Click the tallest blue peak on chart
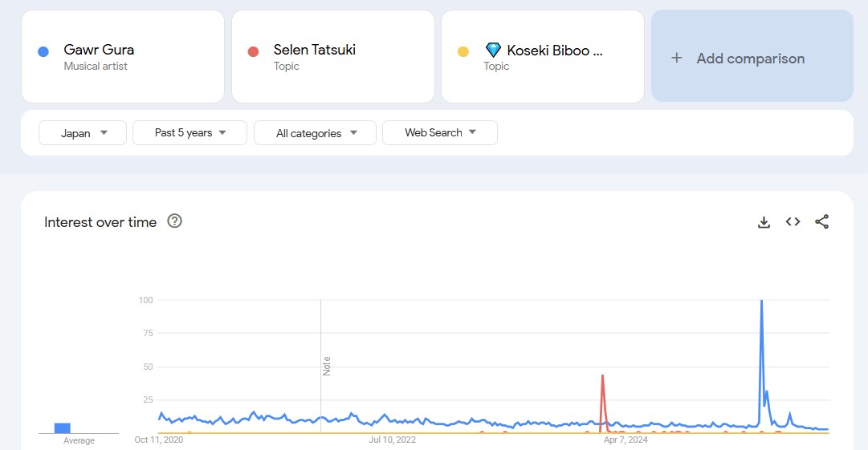Image resolution: width=868 pixels, height=450 pixels. [x=761, y=302]
